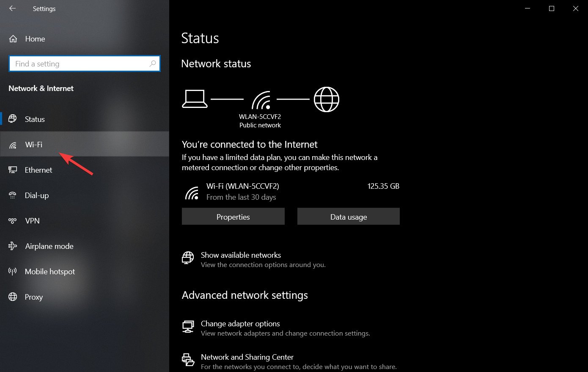Viewport: 588px width, 372px height.
Task: Open the Home icon in sidebar
Action: coord(13,39)
